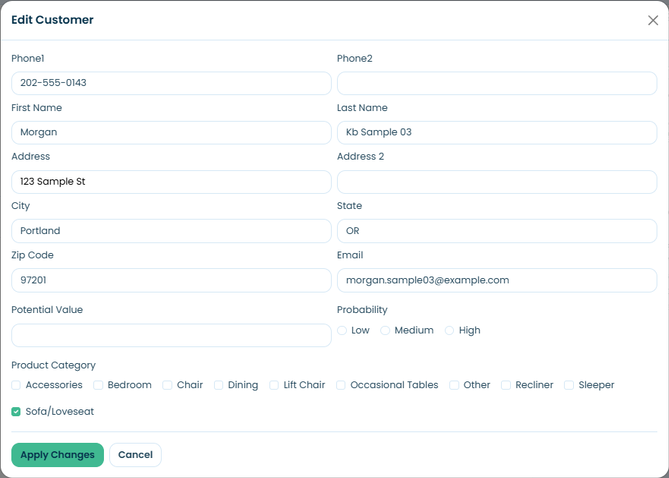Check the Dining category
The image size is (669, 478).
[218, 385]
